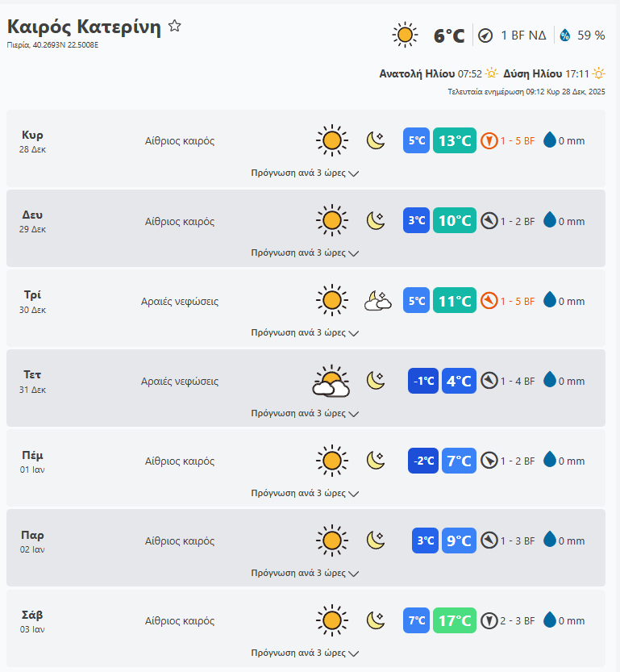Screen dimensions: 620x672
Task: Click the cloudy night moon icon for Τρί
Action: pyautogui.click(x=377, y=301)
